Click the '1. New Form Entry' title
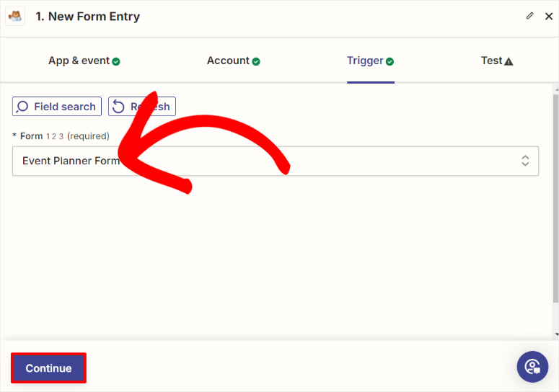Image resolution: width=559 pixels, height=392 pixels. 88,17
